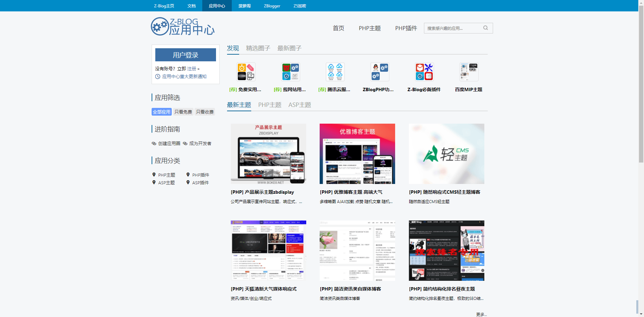The width and height of the screenshot is (644, 317).
Task: Open the Z-Blog必备插件 collection icon
Action: tap(424, 72)
